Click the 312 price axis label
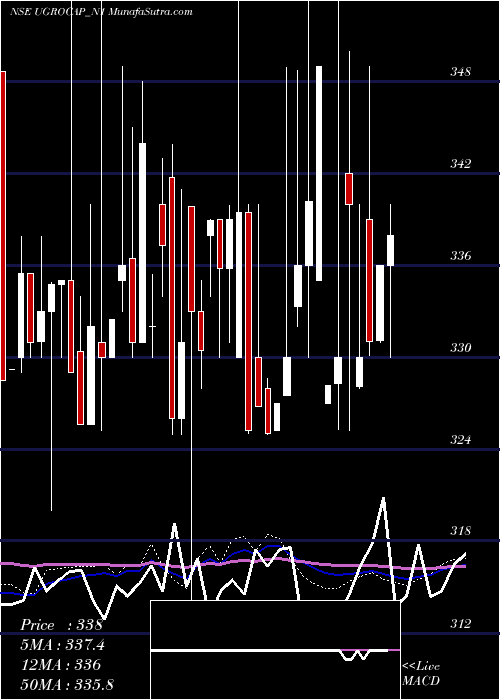 [459, 624]
